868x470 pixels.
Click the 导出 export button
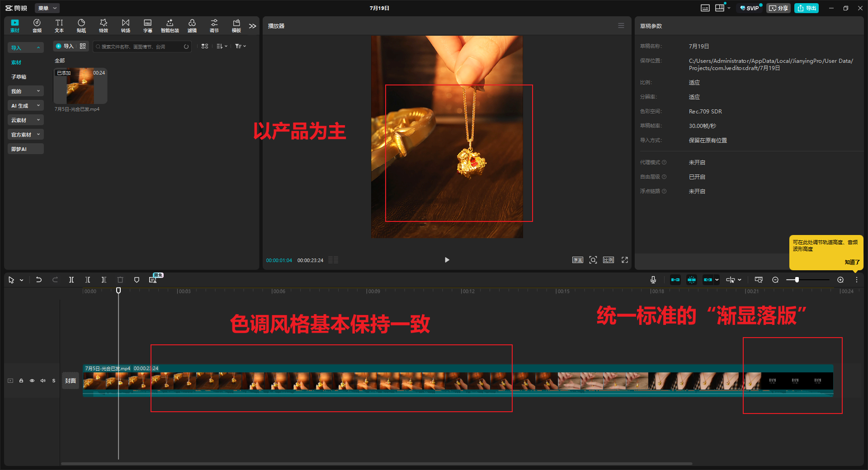pos(807,8)
